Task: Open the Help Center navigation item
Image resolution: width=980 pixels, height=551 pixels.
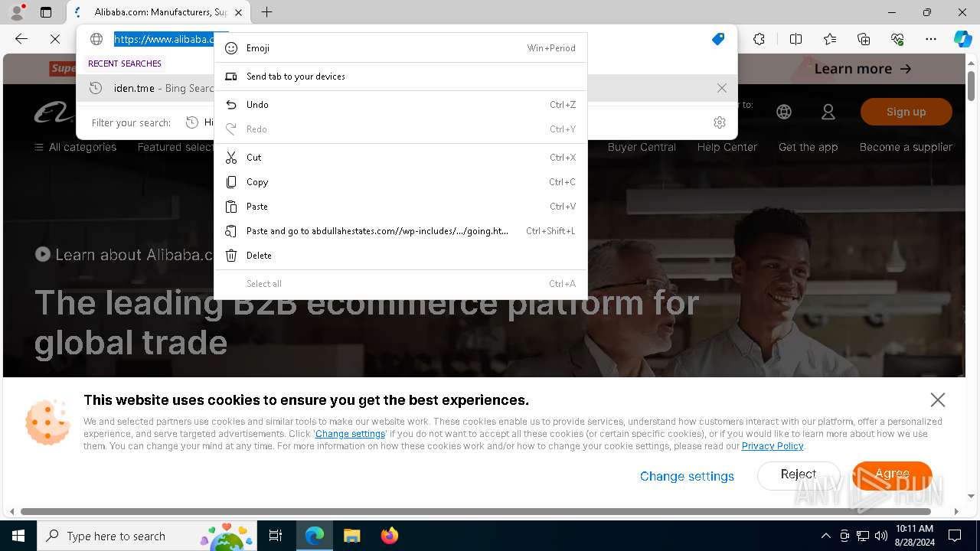Action: tap(727, 147)
